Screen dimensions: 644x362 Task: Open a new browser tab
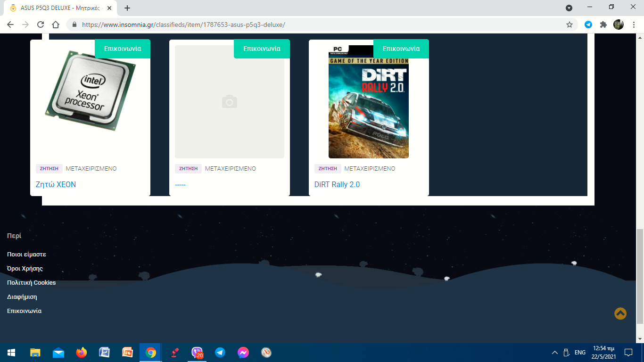coord(127,8)
